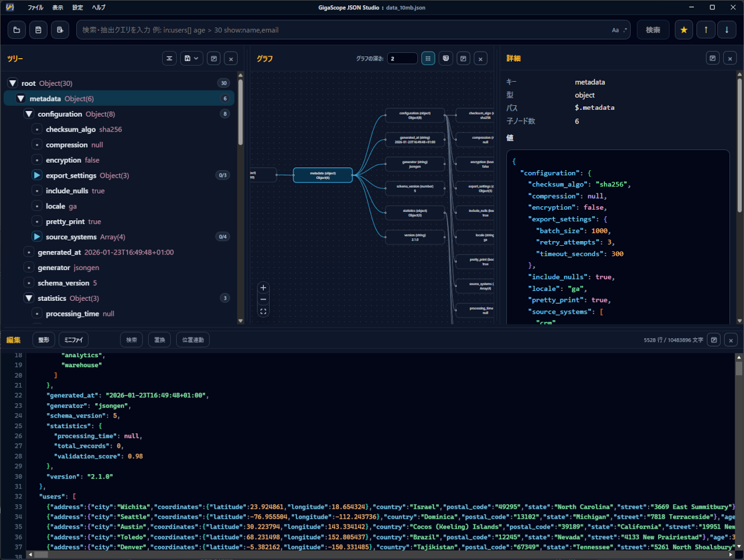Image resolution: width=744 pixels, height=560 pixels.
Task: Zoom out of the graph with minus
Action: [x=263, y=300]
